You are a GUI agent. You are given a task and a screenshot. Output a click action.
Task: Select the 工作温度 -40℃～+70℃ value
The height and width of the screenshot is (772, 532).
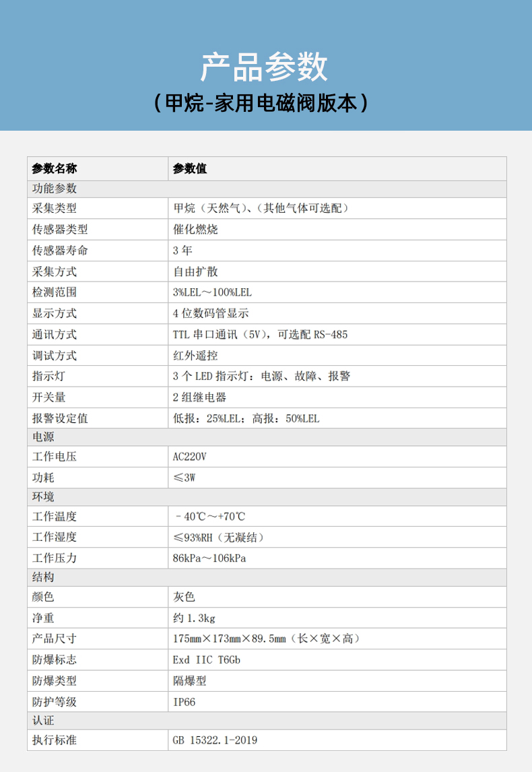coord(209,517)
